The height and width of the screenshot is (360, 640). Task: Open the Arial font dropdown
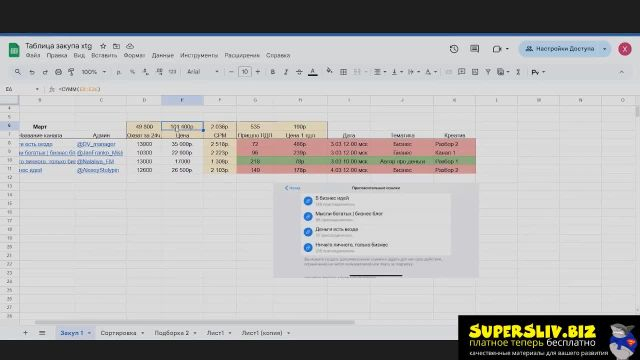tap(202, 72)
